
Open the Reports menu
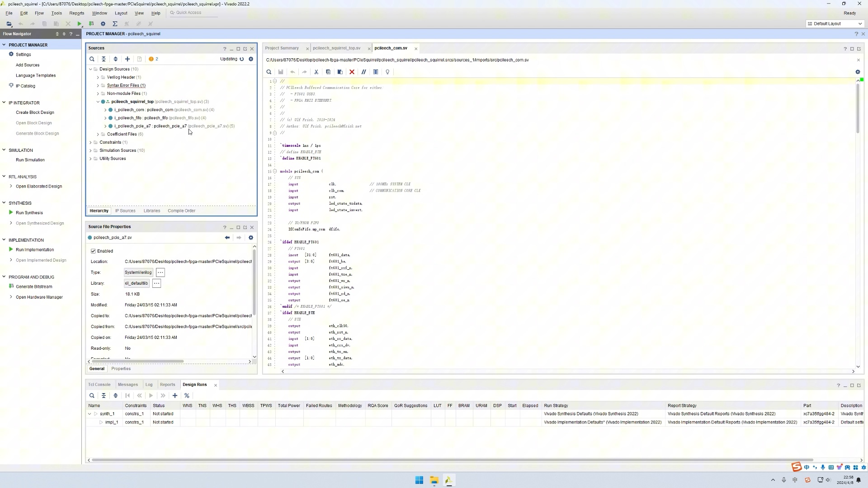tap(77, 13)
